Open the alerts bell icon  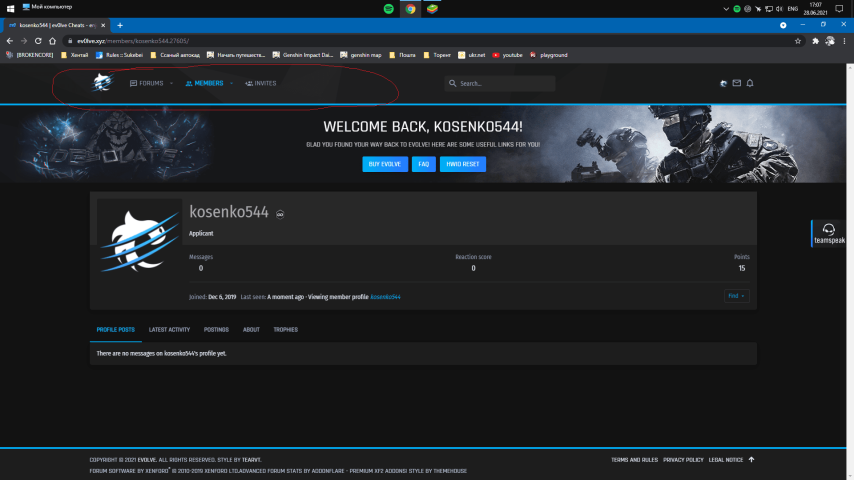[750, 83]
